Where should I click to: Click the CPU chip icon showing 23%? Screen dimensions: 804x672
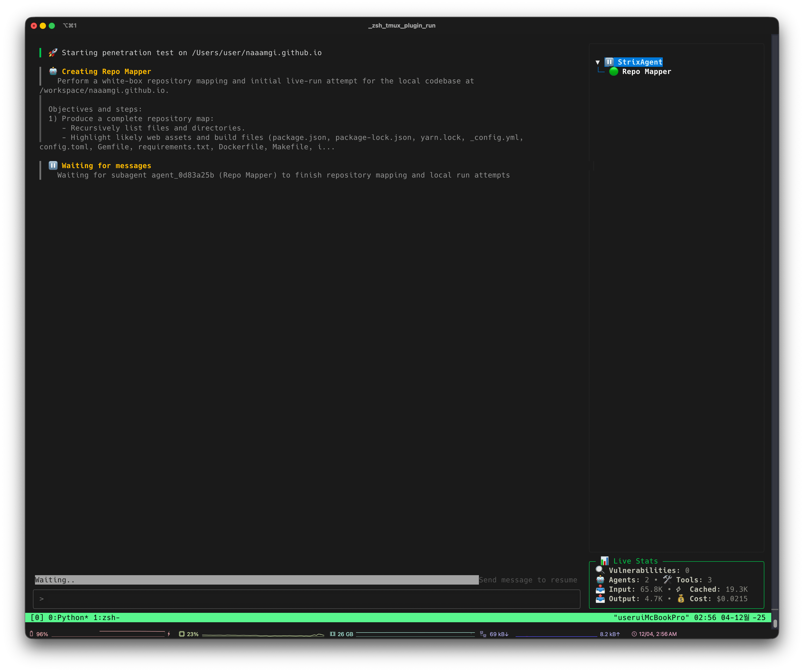(x=182, y=634)
